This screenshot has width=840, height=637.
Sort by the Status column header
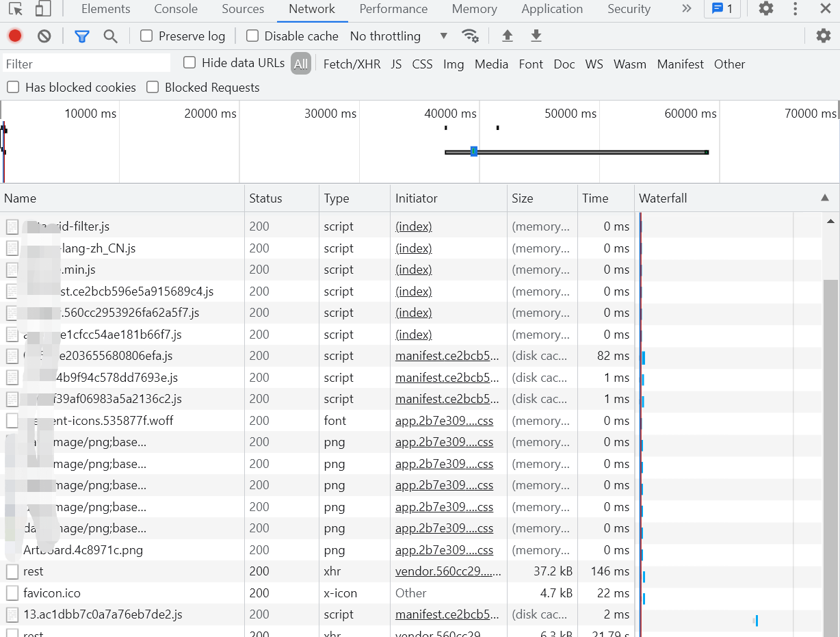[282, 198]
